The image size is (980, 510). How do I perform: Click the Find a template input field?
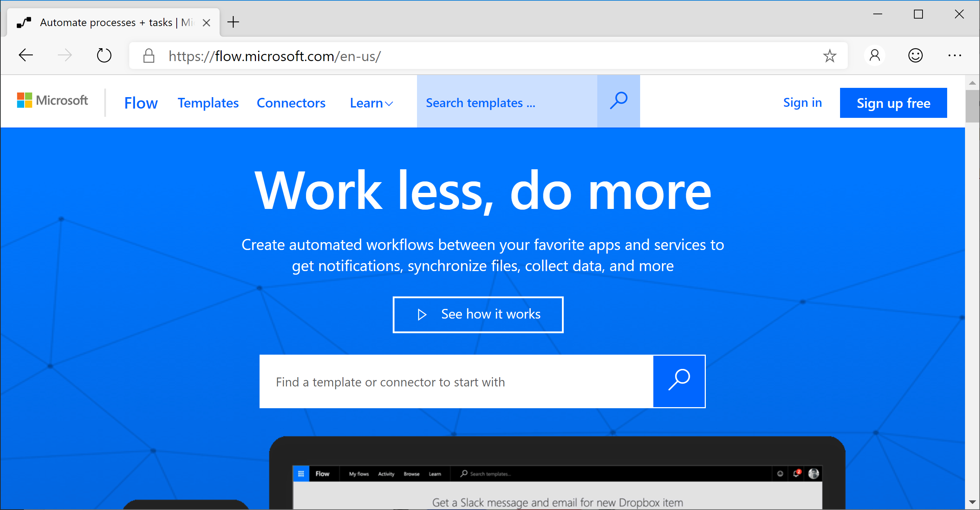click(x=456, y=382)
